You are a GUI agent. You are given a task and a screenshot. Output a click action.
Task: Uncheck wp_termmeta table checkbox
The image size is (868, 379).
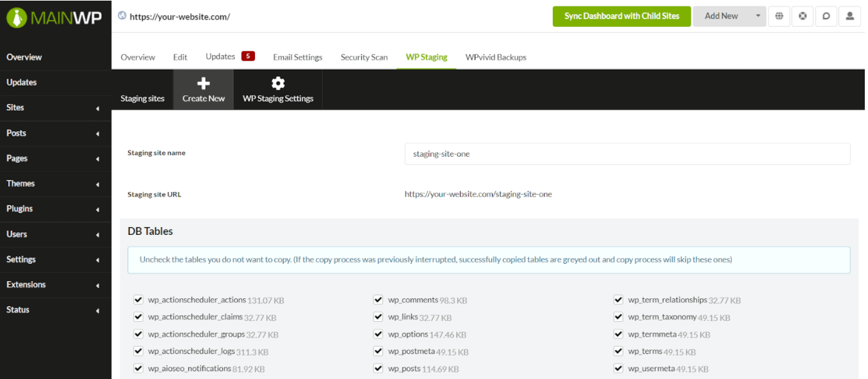tap(618, 334)
